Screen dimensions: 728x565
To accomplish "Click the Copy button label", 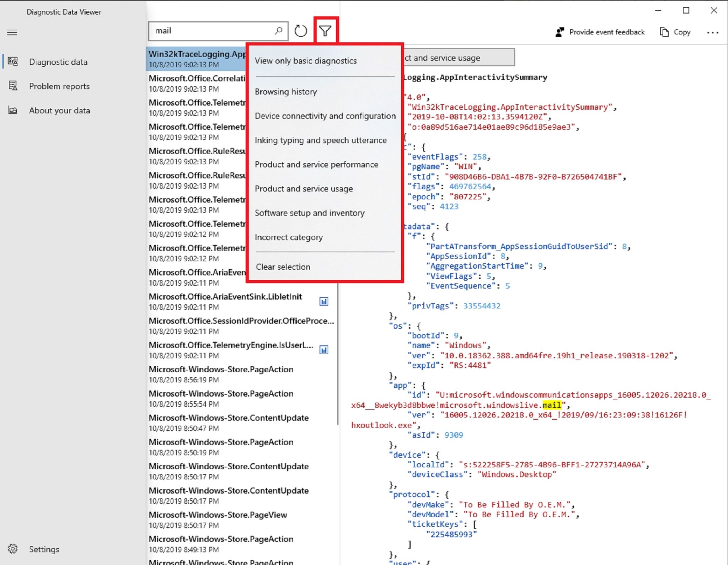I will pyautogui.click(x=682, y=32).
